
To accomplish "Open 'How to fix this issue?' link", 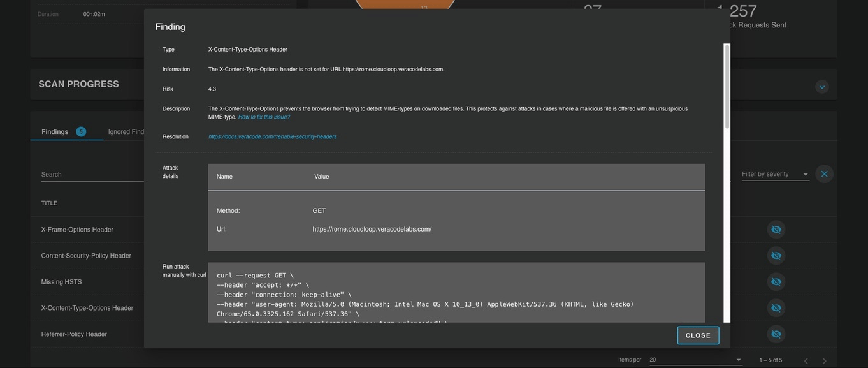I will (264, 117).
